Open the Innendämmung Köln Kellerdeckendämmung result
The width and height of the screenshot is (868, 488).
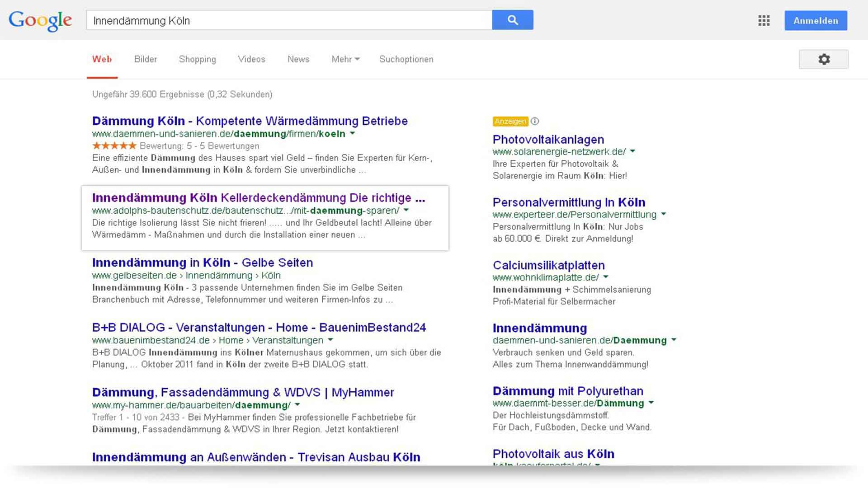pos(259,198)
